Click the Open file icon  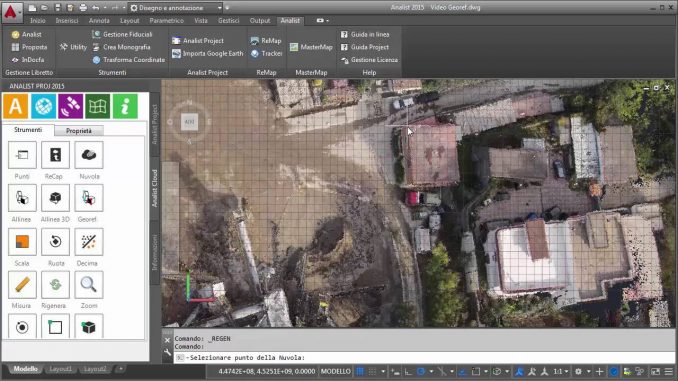click(x=45, y=8)
